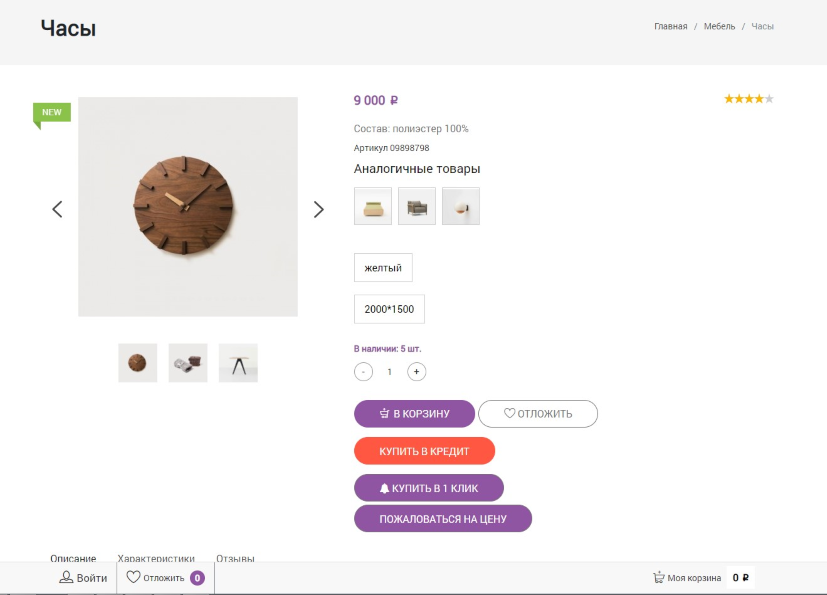The image size is (827, 595).
Task: Click the Аналогичные товары heading
Action: (x=417, y=169)
